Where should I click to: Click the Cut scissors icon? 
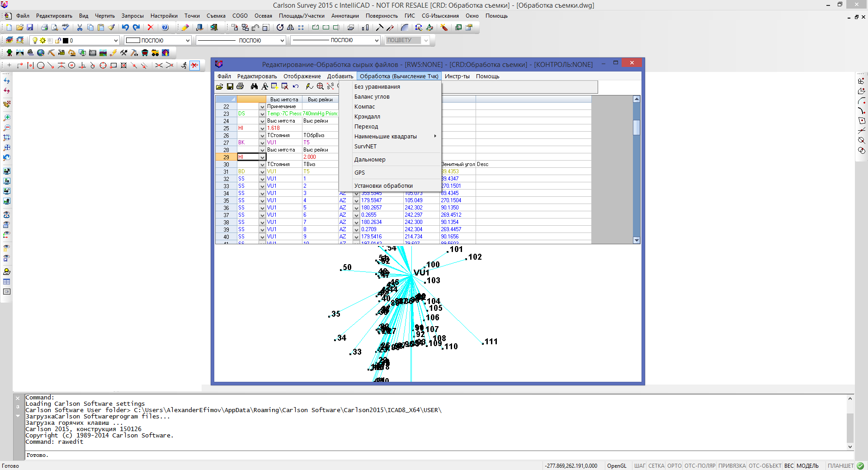(80, 28)
